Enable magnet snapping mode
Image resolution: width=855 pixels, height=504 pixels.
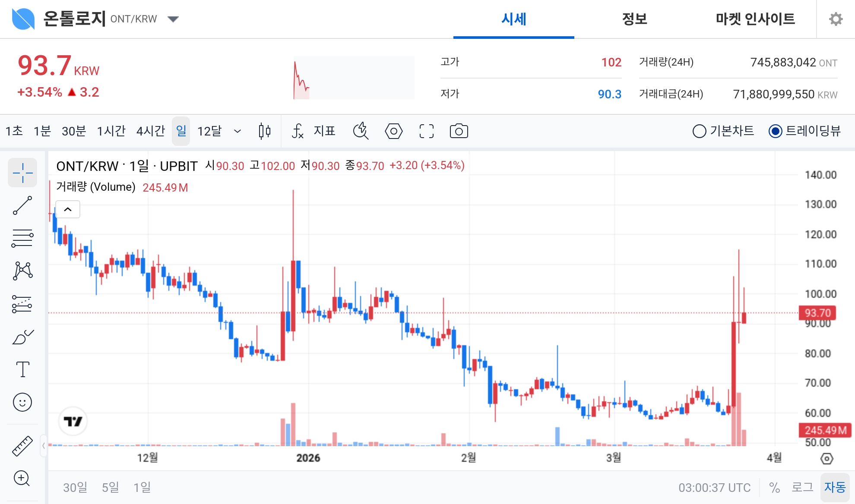[x=361, y=131]
